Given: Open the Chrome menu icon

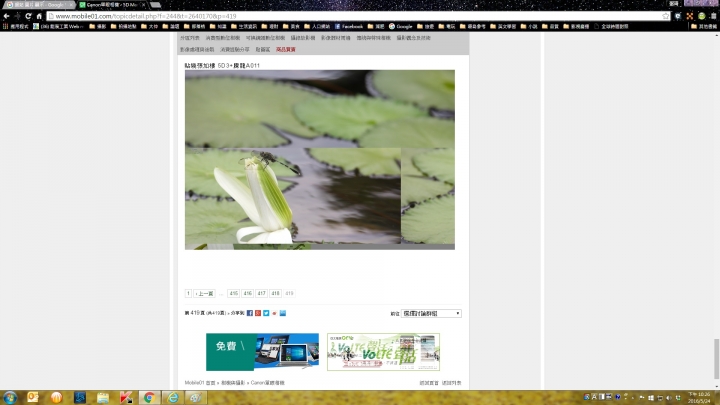Looking at the screenshot, I should [713, 16].
